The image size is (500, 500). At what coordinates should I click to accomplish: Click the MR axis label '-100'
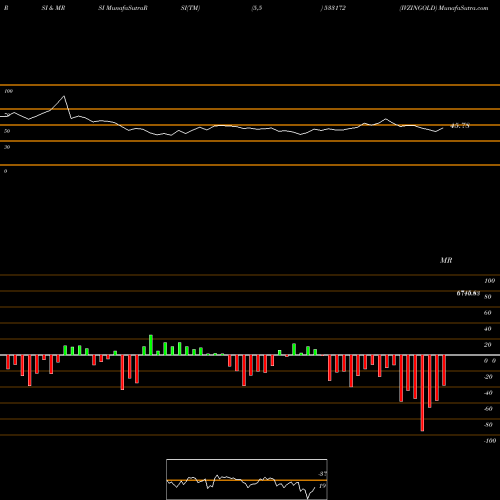tap(490, 441)
